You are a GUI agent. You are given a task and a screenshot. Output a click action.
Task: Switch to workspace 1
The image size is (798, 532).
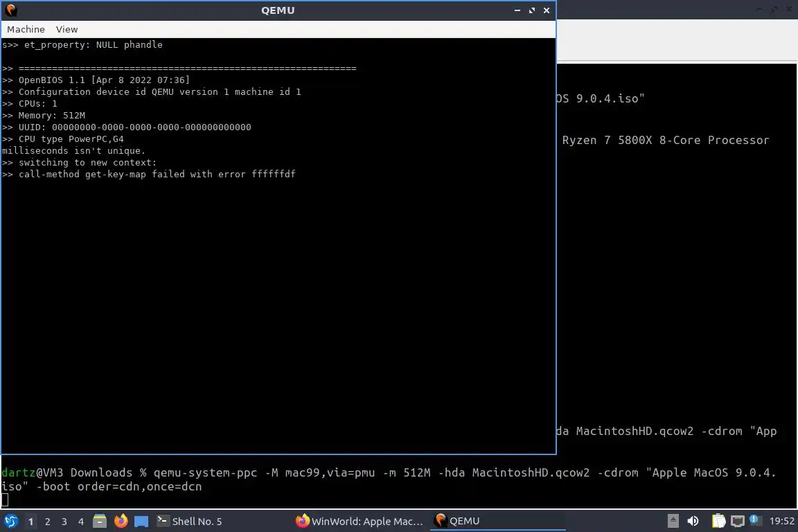[30, 522]
